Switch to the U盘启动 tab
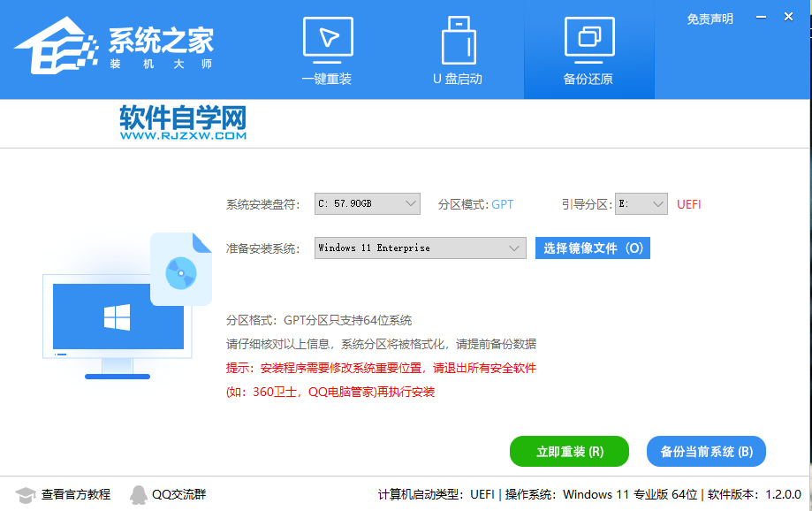Image resolution: width=812 pixels, height=511 pixels. pos(458,50)
